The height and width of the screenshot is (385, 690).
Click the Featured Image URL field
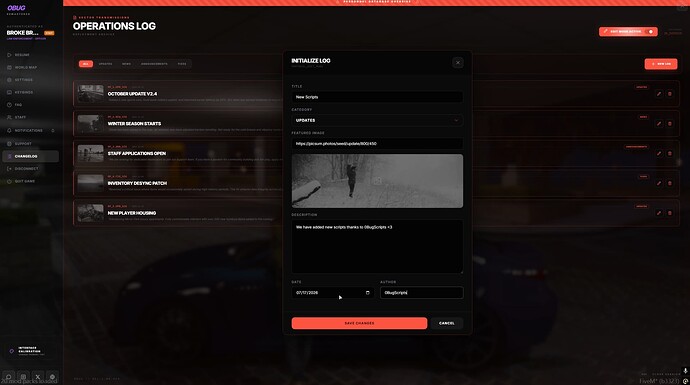[377, 143]
